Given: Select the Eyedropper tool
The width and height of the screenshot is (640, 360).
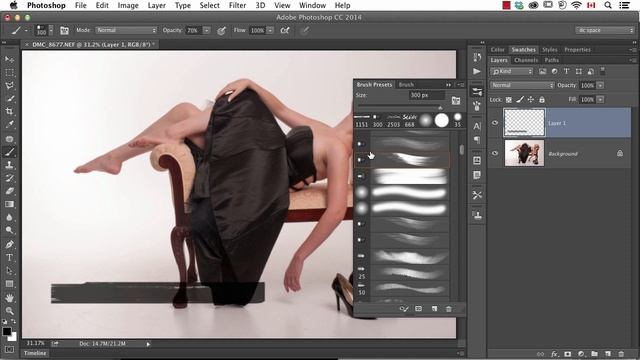Looking at the screenshot, I should click(9, 124).
